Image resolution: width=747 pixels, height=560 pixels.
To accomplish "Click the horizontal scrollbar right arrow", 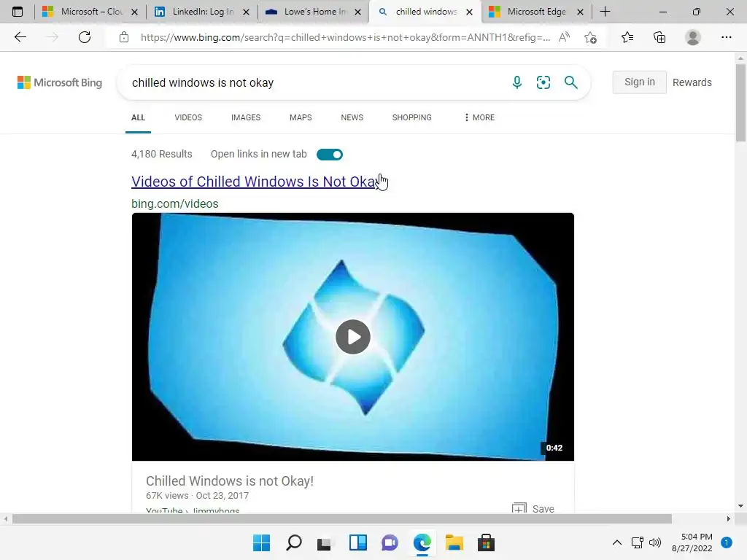I will pos(729,518).
